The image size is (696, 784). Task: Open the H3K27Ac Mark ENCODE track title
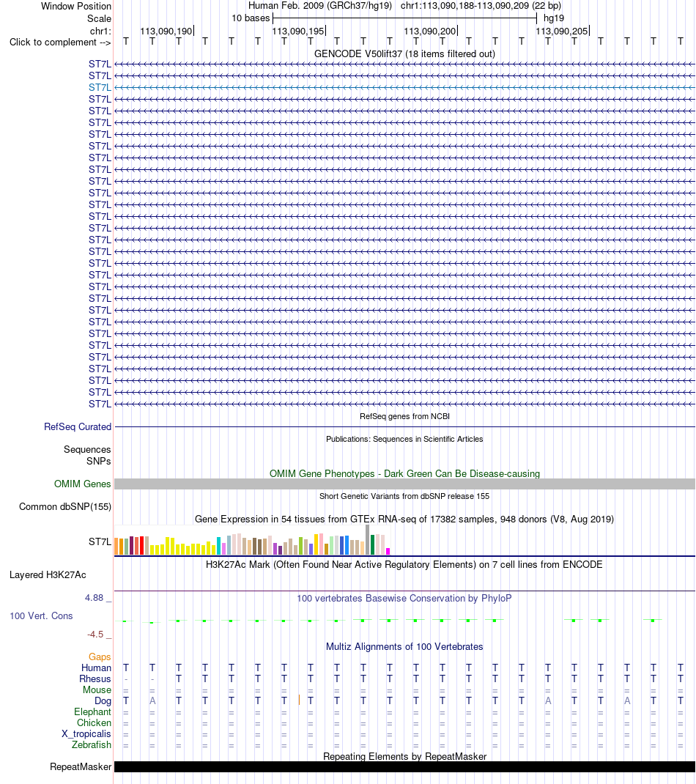[x=404, y=564]
